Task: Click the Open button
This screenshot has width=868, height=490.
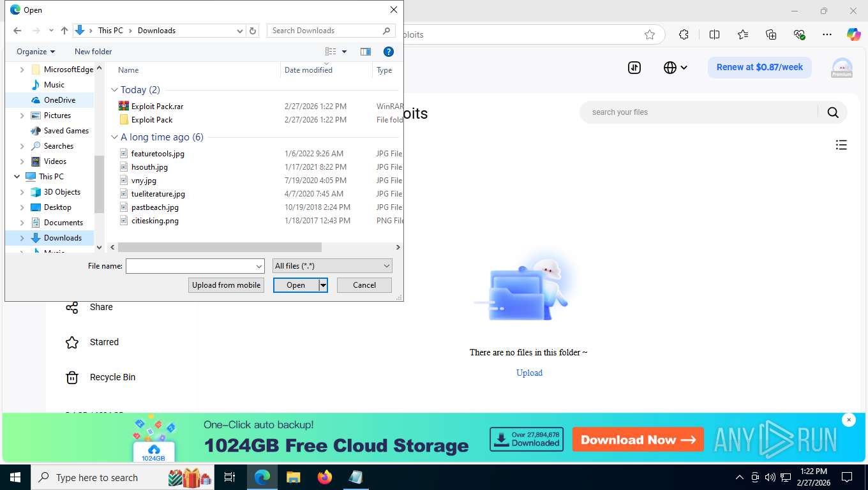Action: [296, 285]
